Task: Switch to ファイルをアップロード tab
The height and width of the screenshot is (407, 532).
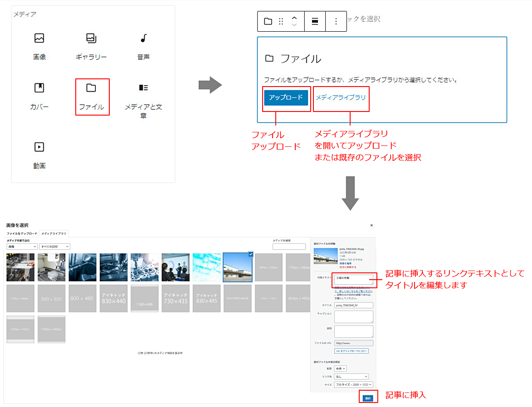Action: (x=22, y=234)
